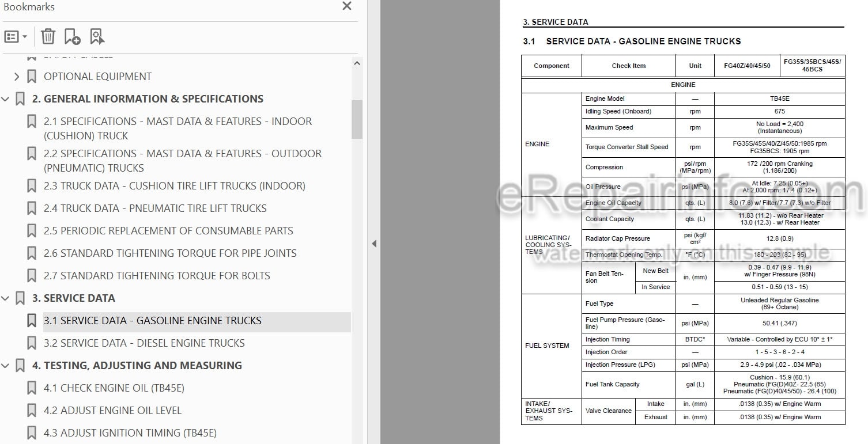This screenshot has width=868, height=444.
Task: Add a new bookmark
Action: [72, 37]
